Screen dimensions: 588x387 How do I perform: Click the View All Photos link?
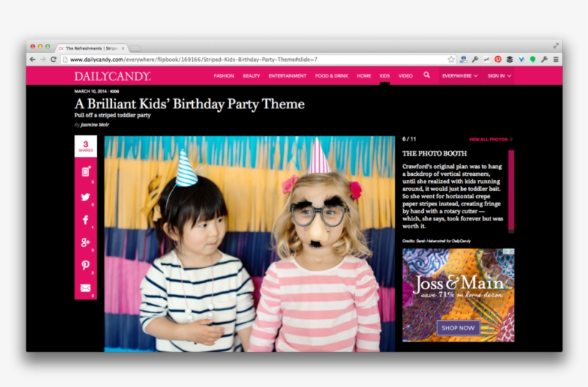pyautogui.click(x=490, y=139)
